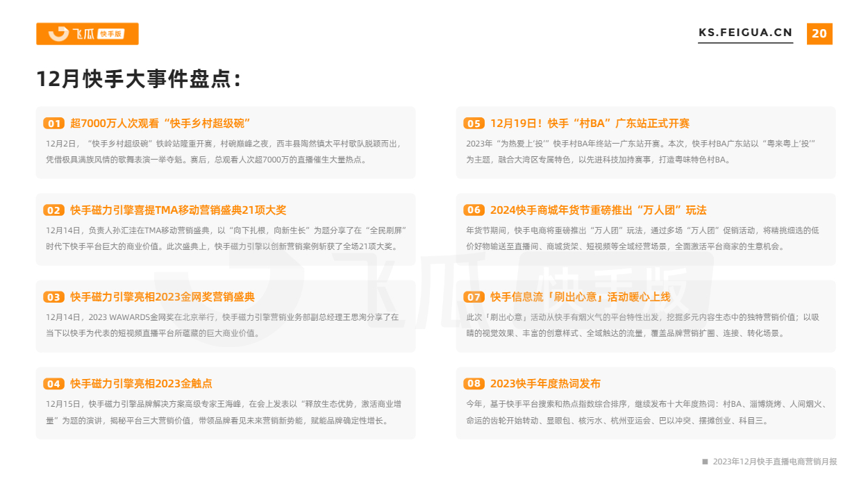This screenshot has height=488, width=868.
Task: Click paragraph starting 12月14日，负责人孙汇洼在TMA
Action: 226,239
